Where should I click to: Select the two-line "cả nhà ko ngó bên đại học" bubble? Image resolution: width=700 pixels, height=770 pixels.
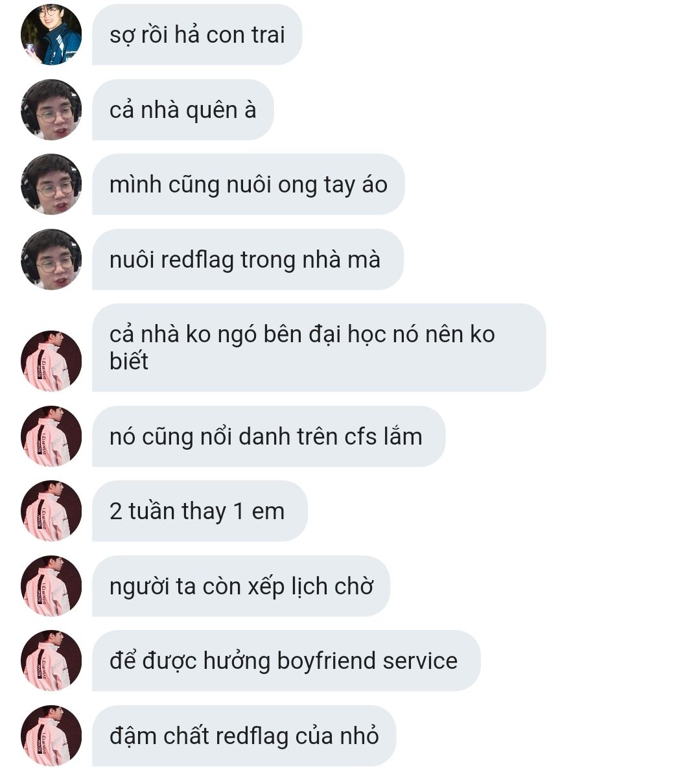[x=319, y=347]
